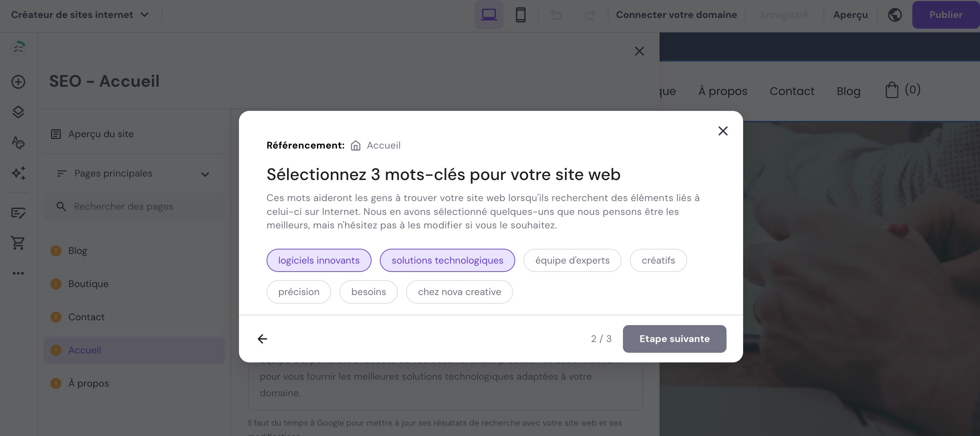Collapse the 'Pages principales' section
The height and width of the screenshot is (436, 980).
coord(205,174)
